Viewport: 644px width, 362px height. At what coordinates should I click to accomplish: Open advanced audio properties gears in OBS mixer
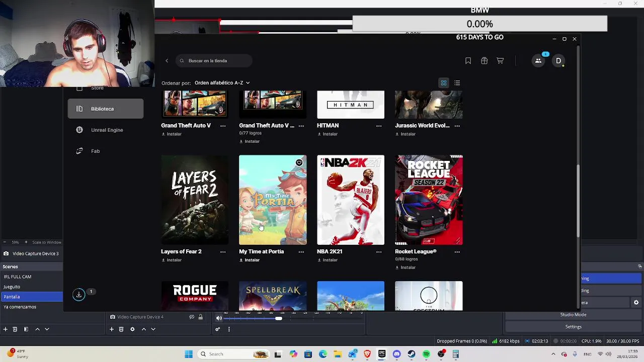point(218,329)
